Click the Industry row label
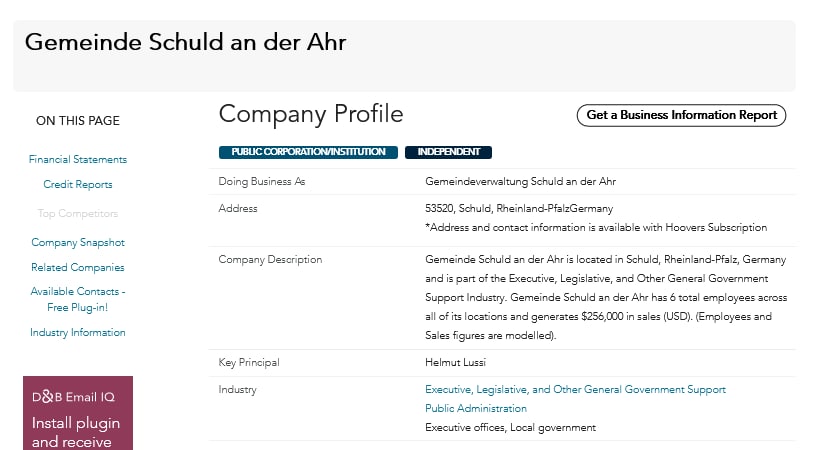This screenshot has height=450, width=821. pos(237,389)
